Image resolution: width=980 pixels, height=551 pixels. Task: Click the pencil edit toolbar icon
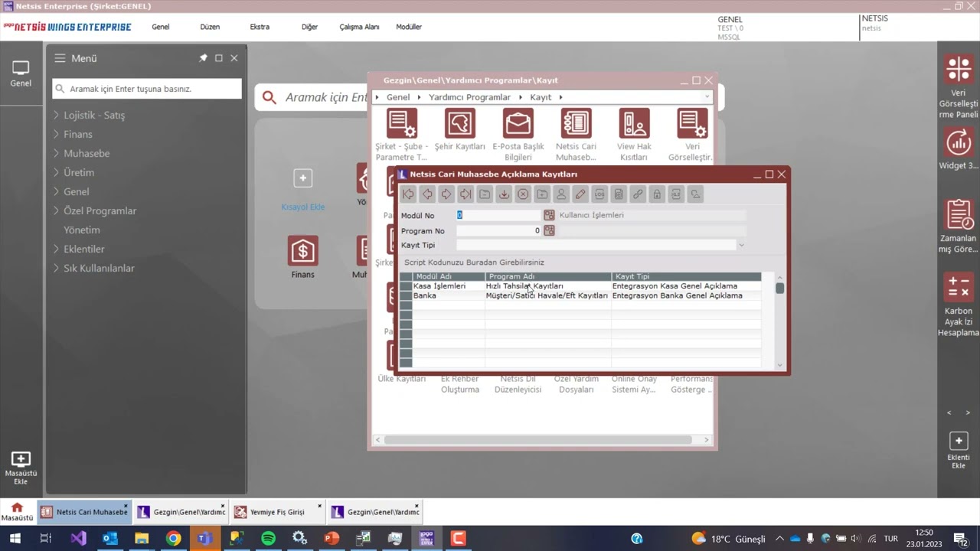(580, 194)
